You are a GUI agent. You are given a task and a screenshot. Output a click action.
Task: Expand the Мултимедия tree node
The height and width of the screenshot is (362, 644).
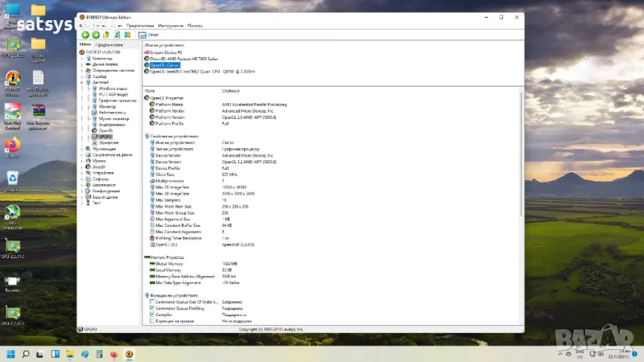[80, 149]
